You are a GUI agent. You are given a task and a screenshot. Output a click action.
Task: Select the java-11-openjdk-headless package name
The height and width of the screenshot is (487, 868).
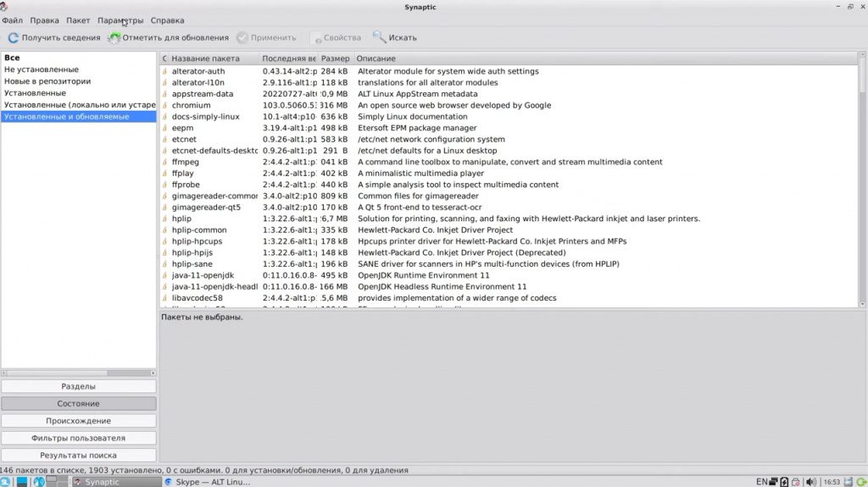pos(214,286)
